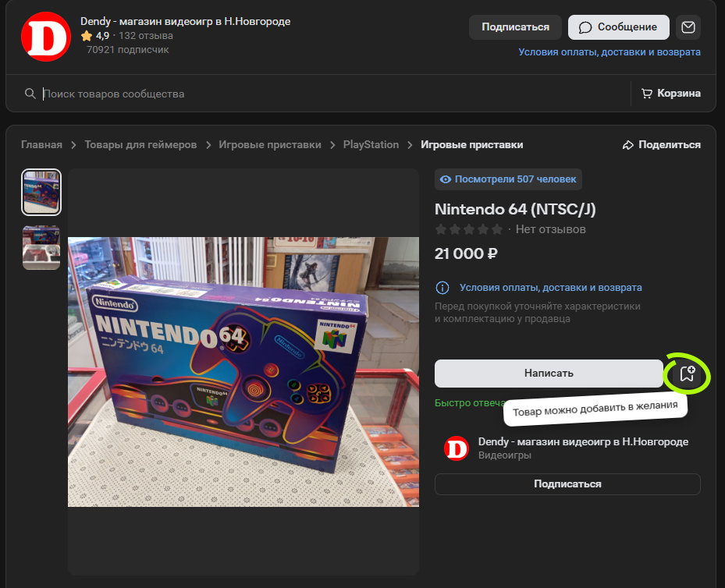Click the add-to-wishlist bookmark icon
Viewport: 725px width, 588px height.
[687, 374]
